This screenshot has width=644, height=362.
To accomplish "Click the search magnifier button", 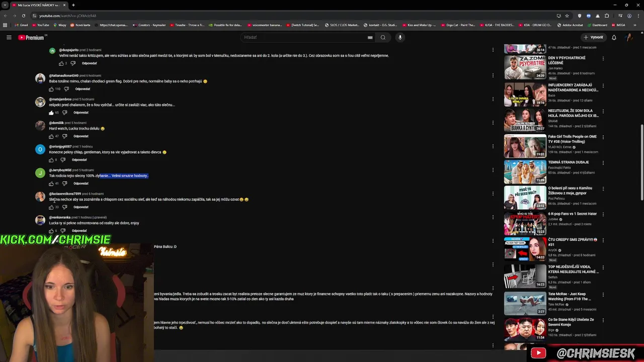I will click(x=383, y=37).
